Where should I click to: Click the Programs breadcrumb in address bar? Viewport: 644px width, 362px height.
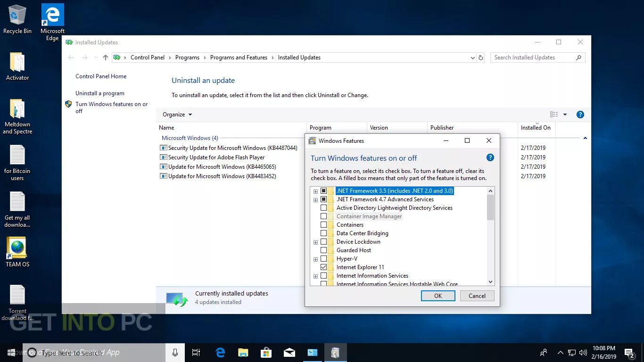point(187,58)
